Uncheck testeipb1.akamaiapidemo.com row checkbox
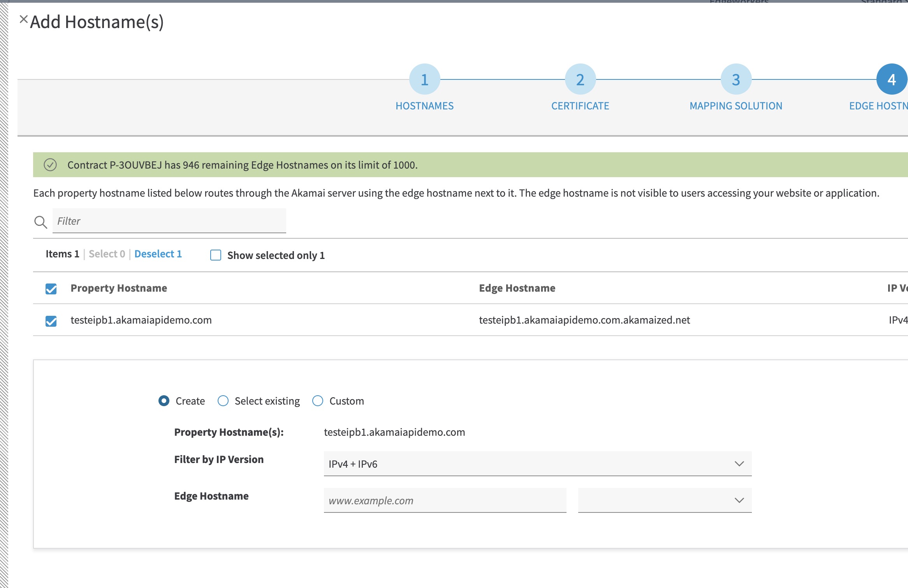This screenshot has width=908, height=588. click(x=51, y=321)
